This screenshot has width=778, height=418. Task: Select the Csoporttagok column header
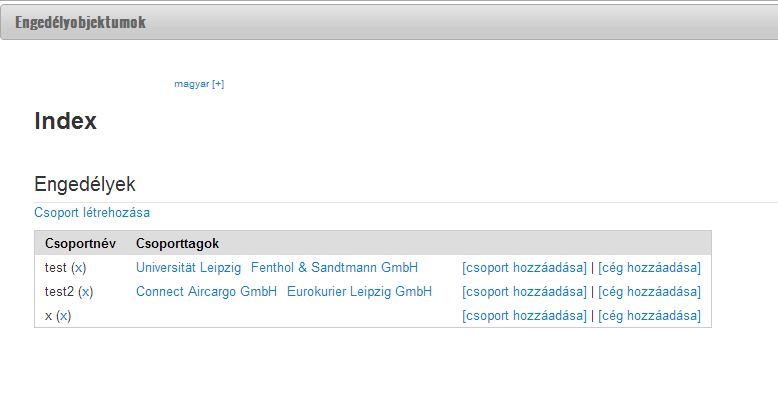(177, 243)
